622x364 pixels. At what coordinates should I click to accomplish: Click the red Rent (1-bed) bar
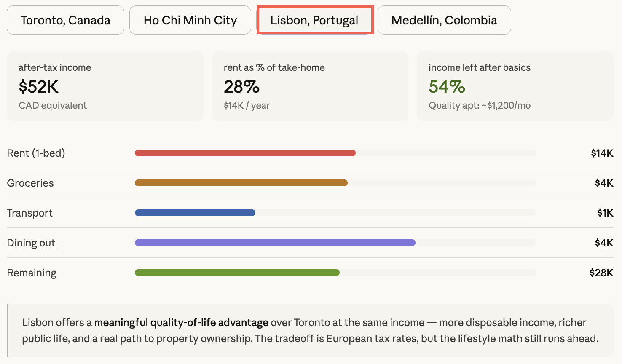point(245,153)
